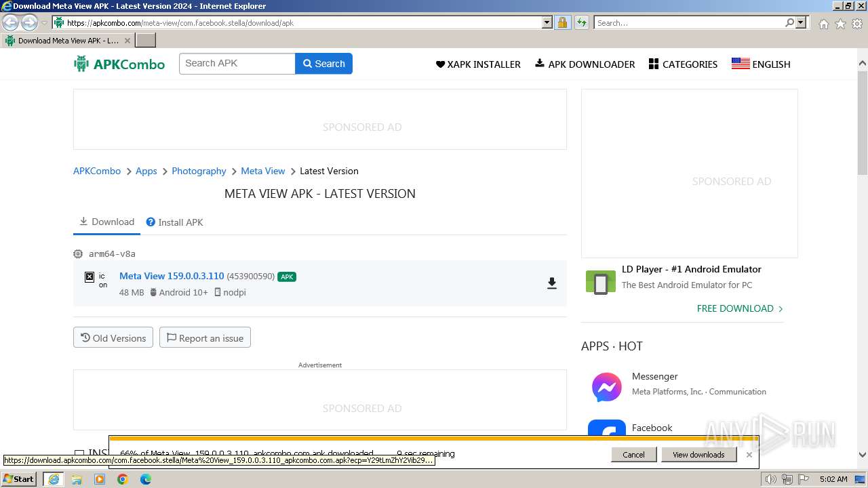The image size is (868, 488).
Task: Click LD Player emulator icon
Action: (600, 282)
